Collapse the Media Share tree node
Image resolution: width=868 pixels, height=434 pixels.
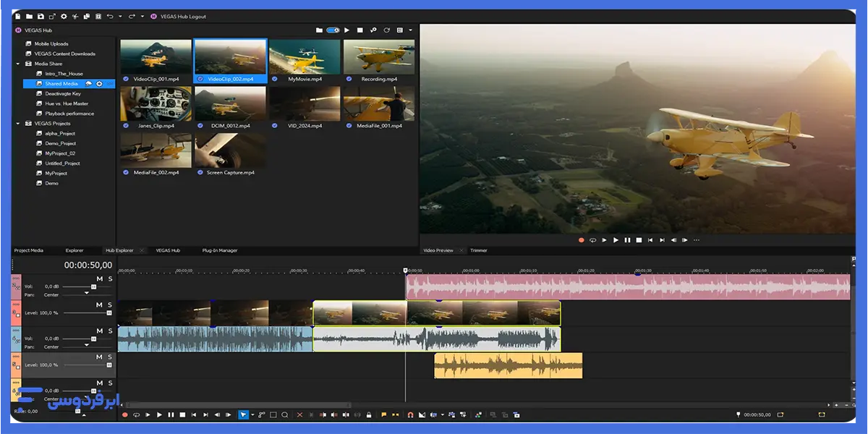click(x=18, y=64)
